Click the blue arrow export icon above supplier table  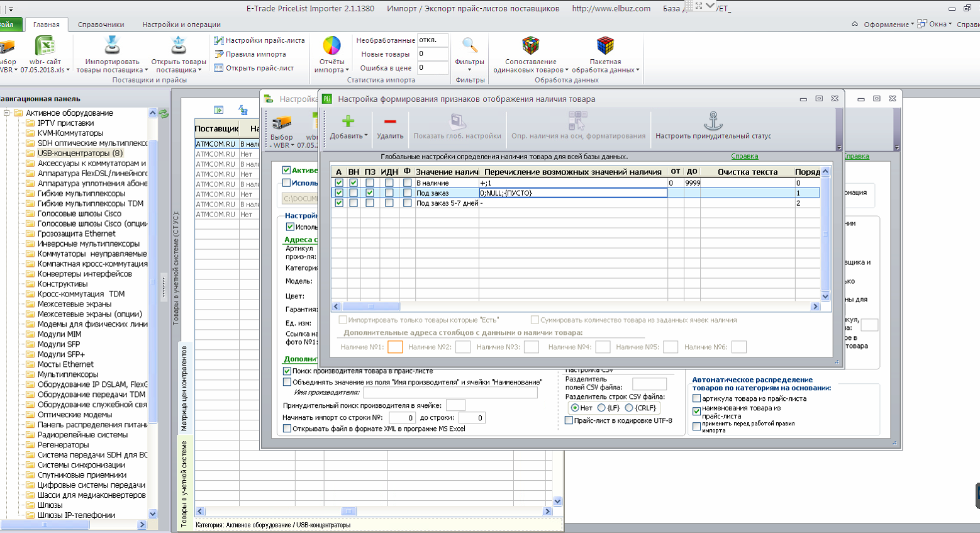click(x=219, y=110)
